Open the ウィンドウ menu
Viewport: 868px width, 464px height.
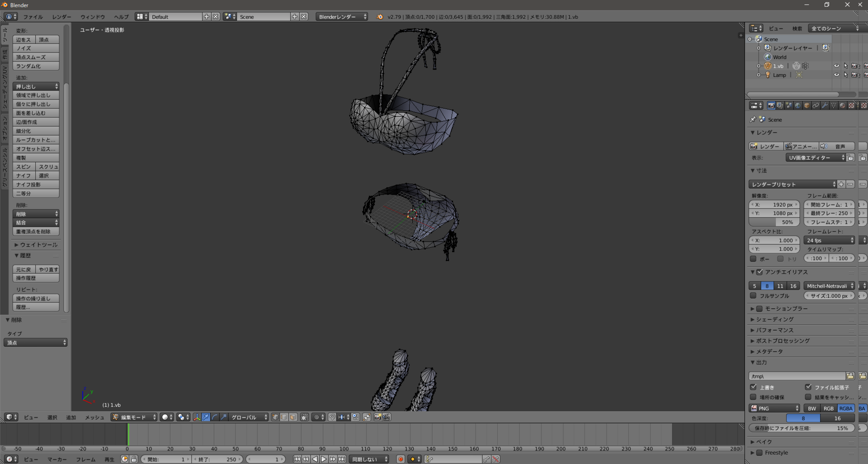coord(93,17)
